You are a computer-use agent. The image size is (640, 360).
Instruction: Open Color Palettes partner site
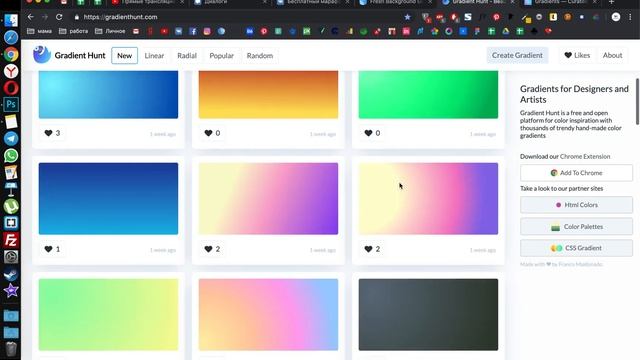tap(576, 227)
